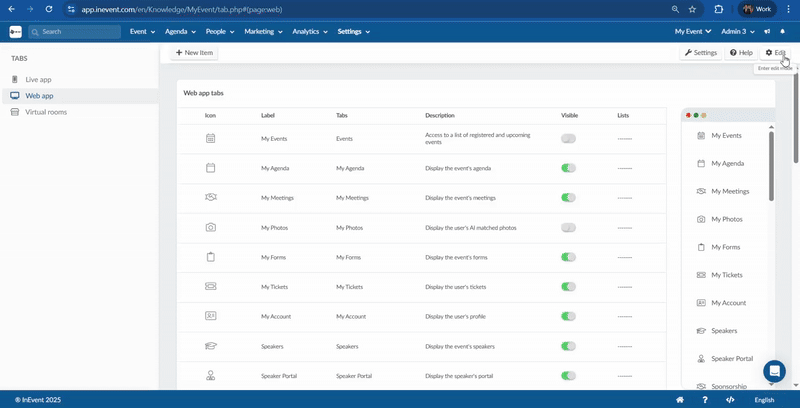Image resolution: width=800 pixels, height=408 pixels.
Task: Toggle visibility of My Account tab
Action: 568,316
